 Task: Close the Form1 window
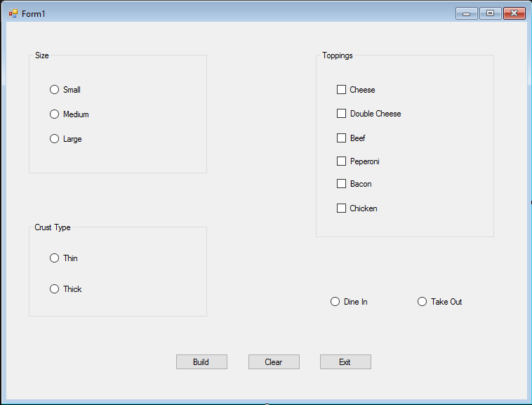pyautogui.click(x=514, y=13)
